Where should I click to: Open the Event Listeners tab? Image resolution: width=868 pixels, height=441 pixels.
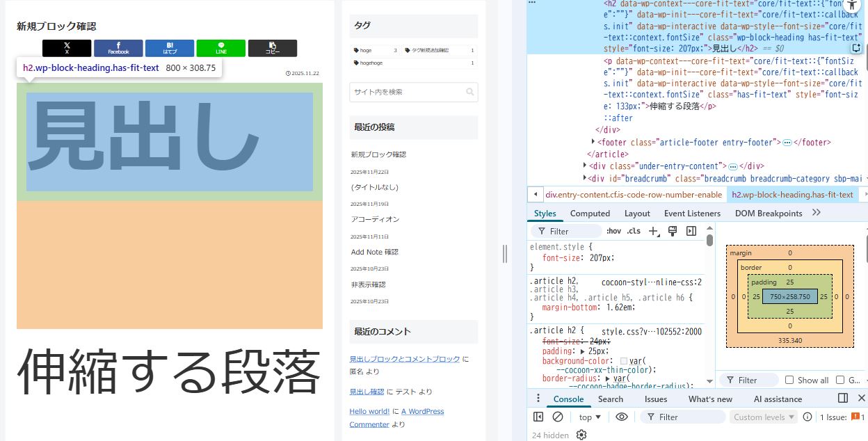point(692,214)
